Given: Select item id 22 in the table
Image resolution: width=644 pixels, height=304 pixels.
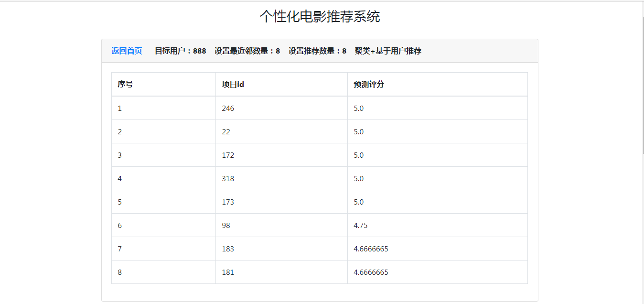Looking at the screenshot, I should click(226, 131).
